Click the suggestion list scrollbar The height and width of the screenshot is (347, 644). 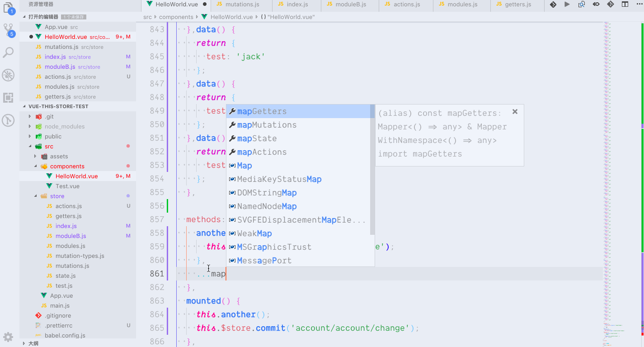[372, 170]
